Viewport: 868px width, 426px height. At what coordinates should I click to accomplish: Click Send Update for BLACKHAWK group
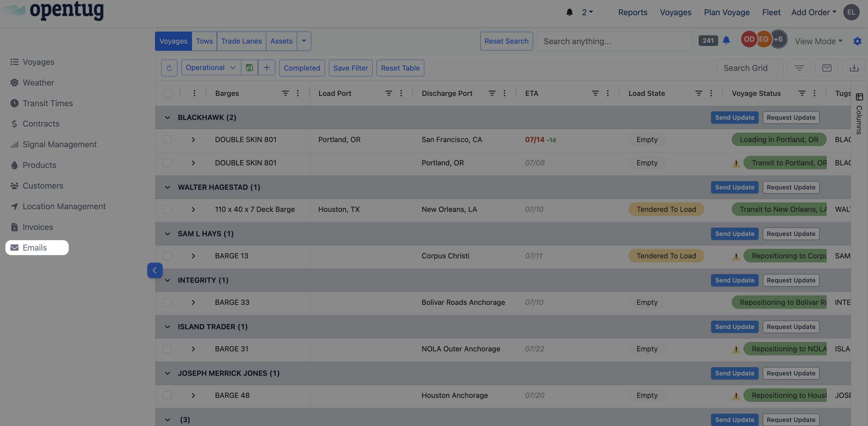tap(735, 118)
